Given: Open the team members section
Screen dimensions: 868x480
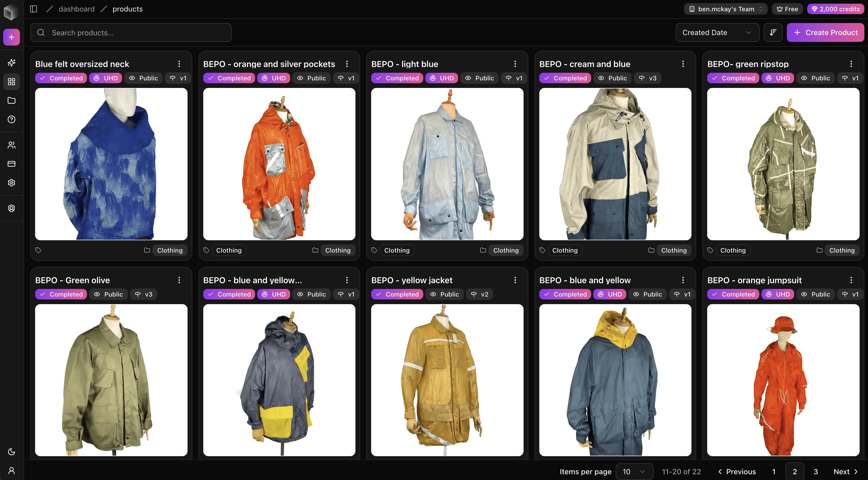Looking at the screenshot, I should pyautogui.click(x=12, y=145).
